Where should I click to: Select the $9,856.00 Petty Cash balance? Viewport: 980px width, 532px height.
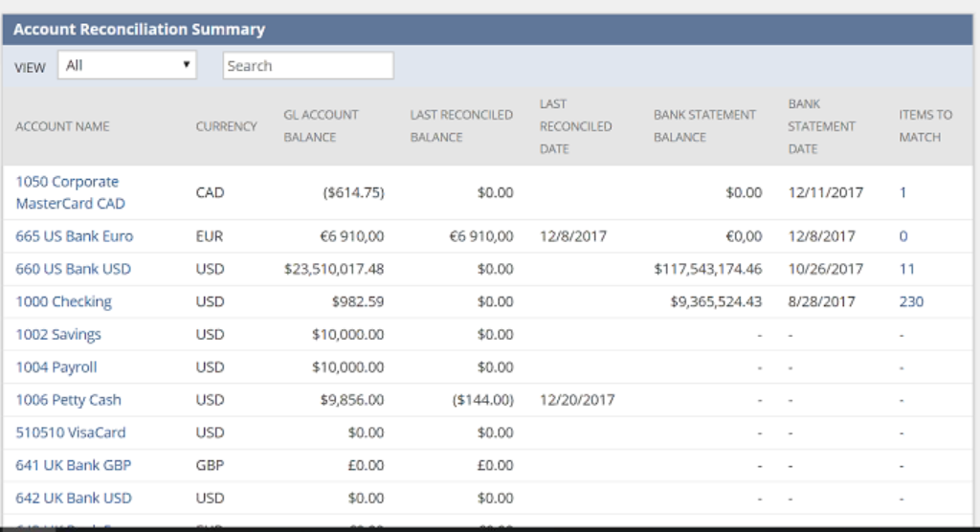click(352, 399)
